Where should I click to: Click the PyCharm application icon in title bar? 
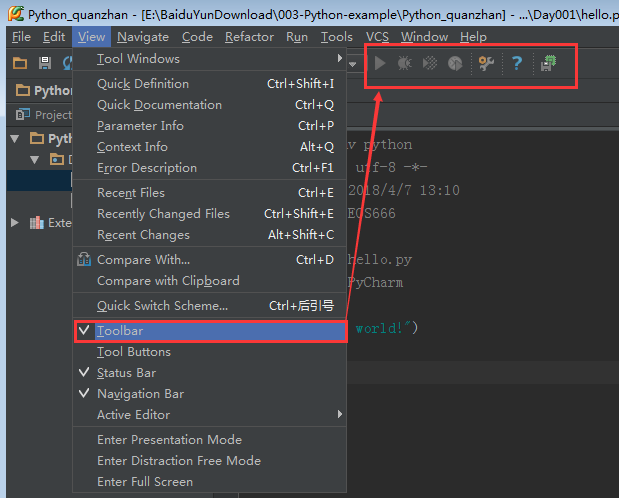[16, 14]
